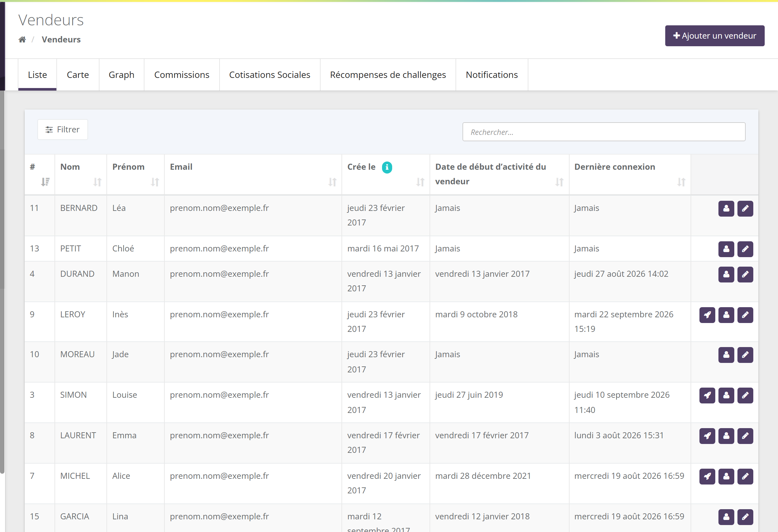Image resolution: width=778 pixels, height=532 pixels.
Task: Click rocket icon for LAURENT Emma
Action: coord(707,436)
